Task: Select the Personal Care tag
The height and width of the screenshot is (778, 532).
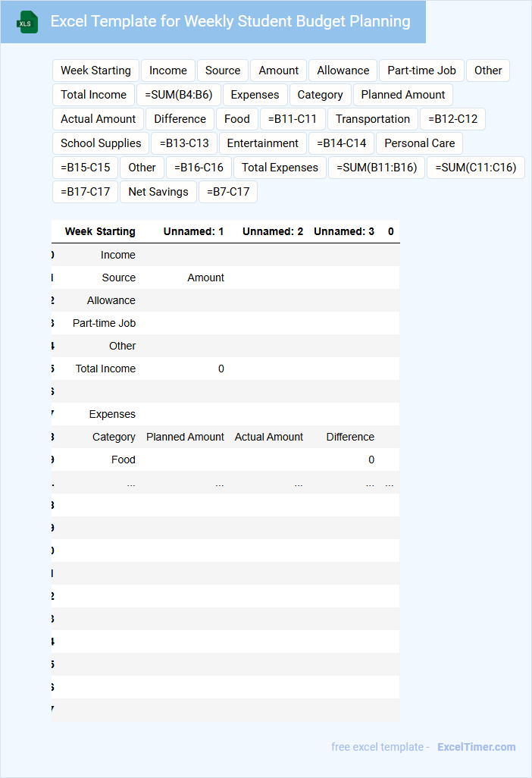Action: [x=419, y=143]
